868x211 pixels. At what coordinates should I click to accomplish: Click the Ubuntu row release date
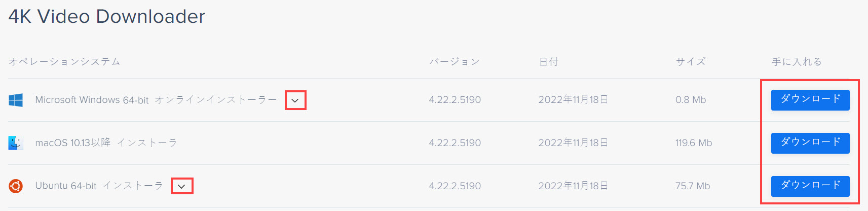(573, 186)
